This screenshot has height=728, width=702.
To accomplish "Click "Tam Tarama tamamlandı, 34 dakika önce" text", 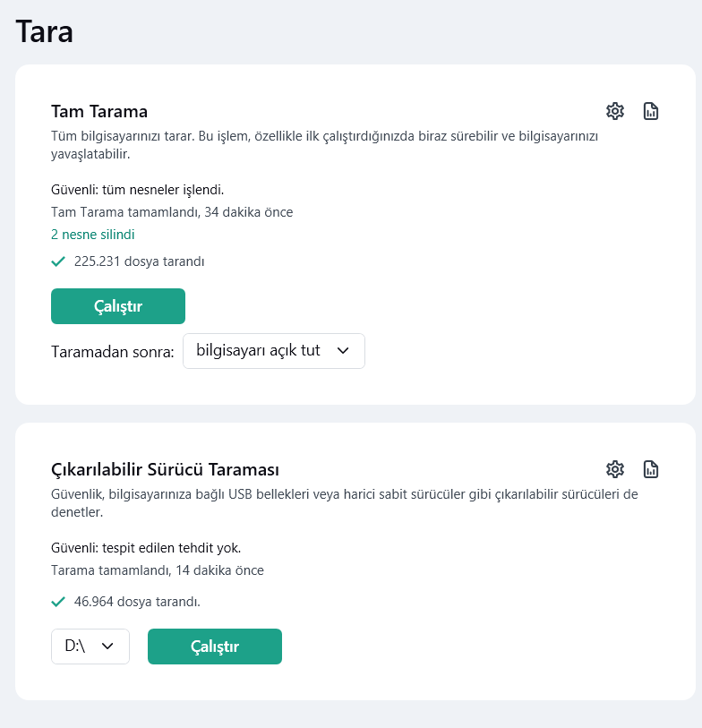I will point(172,212).
